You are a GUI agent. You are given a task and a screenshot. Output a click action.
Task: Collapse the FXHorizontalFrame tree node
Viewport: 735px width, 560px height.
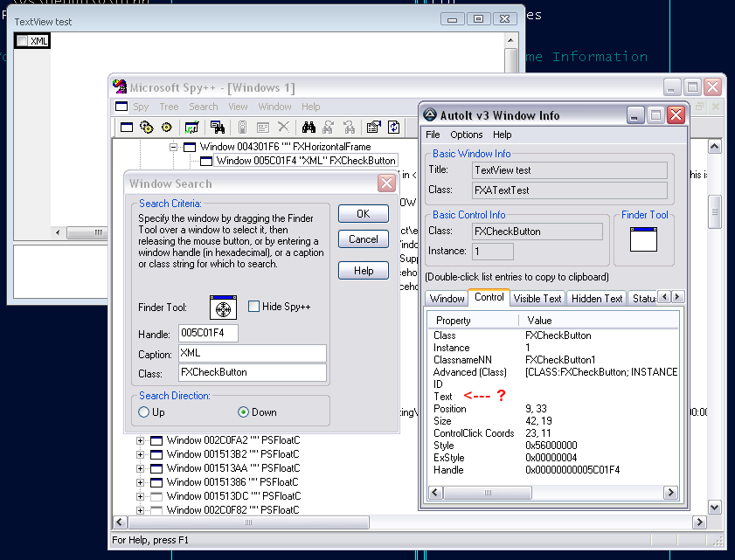pyautogui.click(x=173, y=147)
